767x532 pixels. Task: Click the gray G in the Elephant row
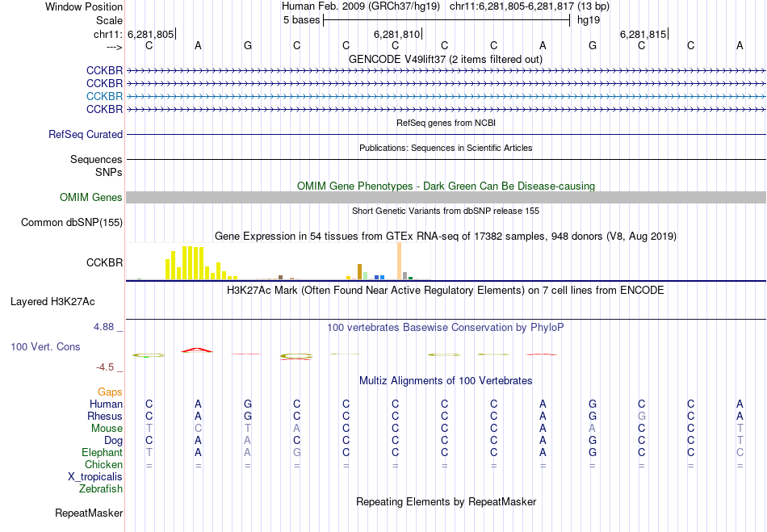(x=296, y=452)
